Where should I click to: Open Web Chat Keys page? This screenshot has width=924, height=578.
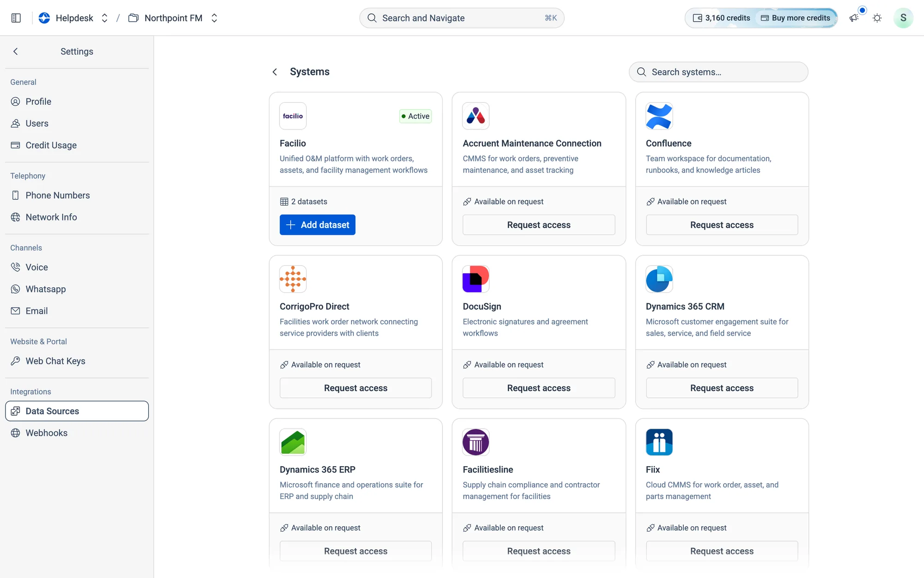77,361
